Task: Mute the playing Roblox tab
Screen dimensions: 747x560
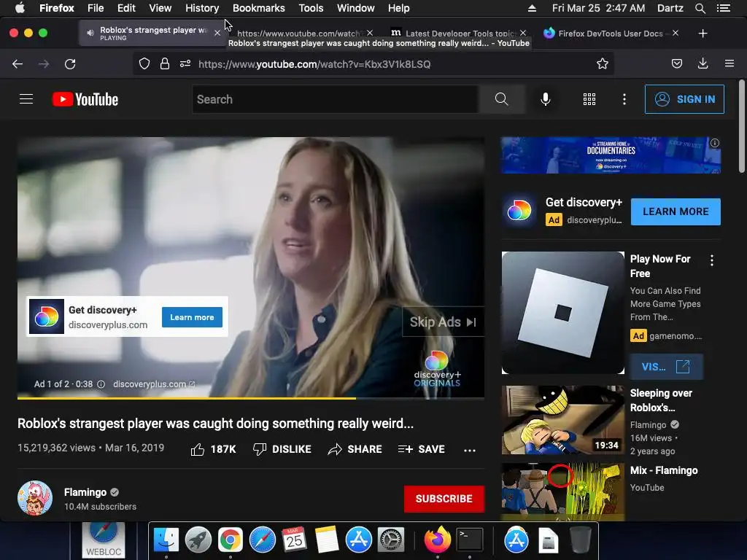Action: tap(90, 33)
